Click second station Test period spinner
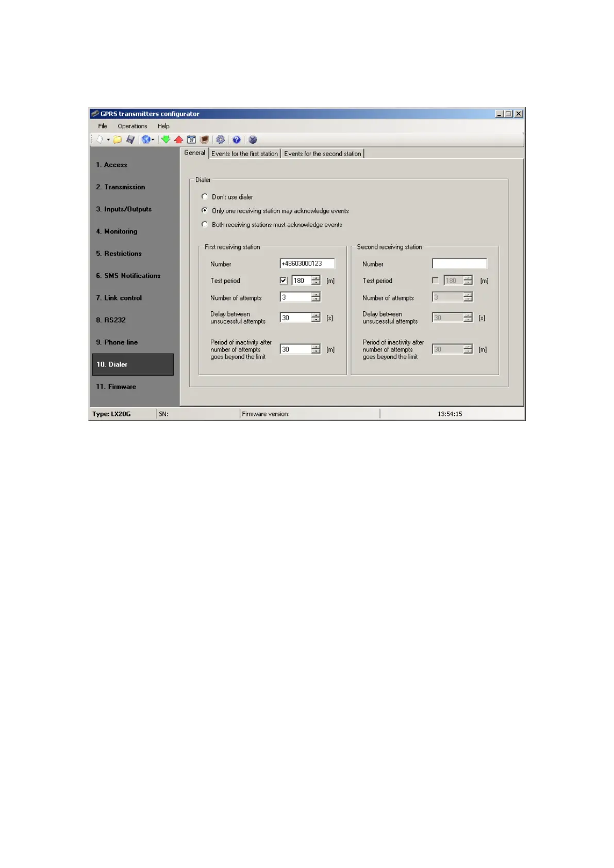 (468, 281)
